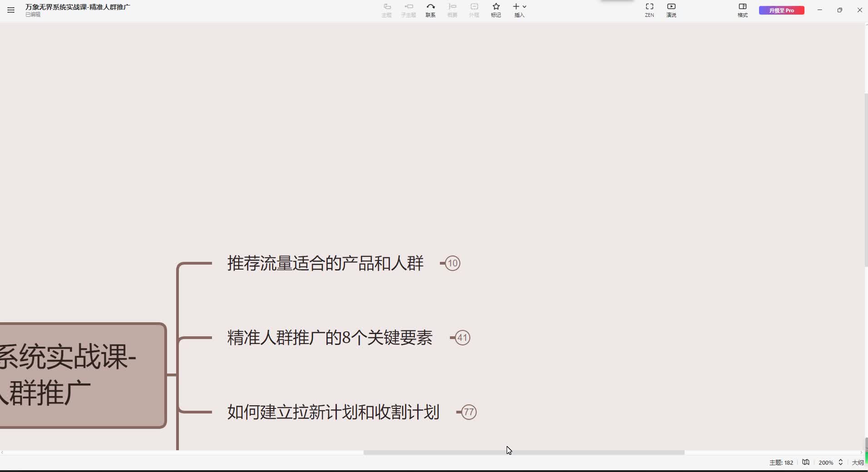This screenshot has height=472, width=868.
Task: Open the hamburger main menu
Action: (11, 10)
